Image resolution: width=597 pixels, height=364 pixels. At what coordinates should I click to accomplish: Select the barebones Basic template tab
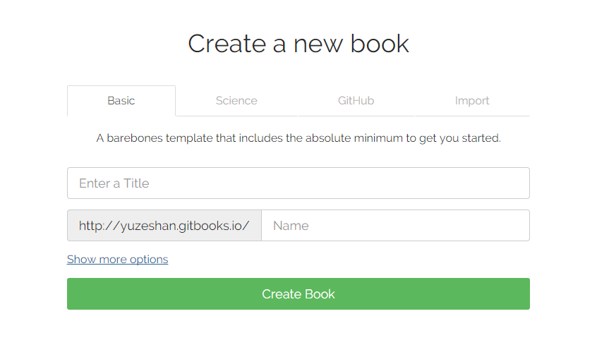pyautogui.click(x=121, y=101)
